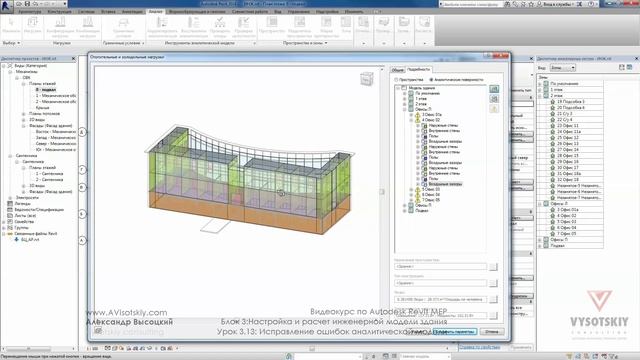Image resolution: width=640 pixels, height=360 pixels.
Task: Expand 2 этаж node in dialog tree
Action: [x=404, y=104]
